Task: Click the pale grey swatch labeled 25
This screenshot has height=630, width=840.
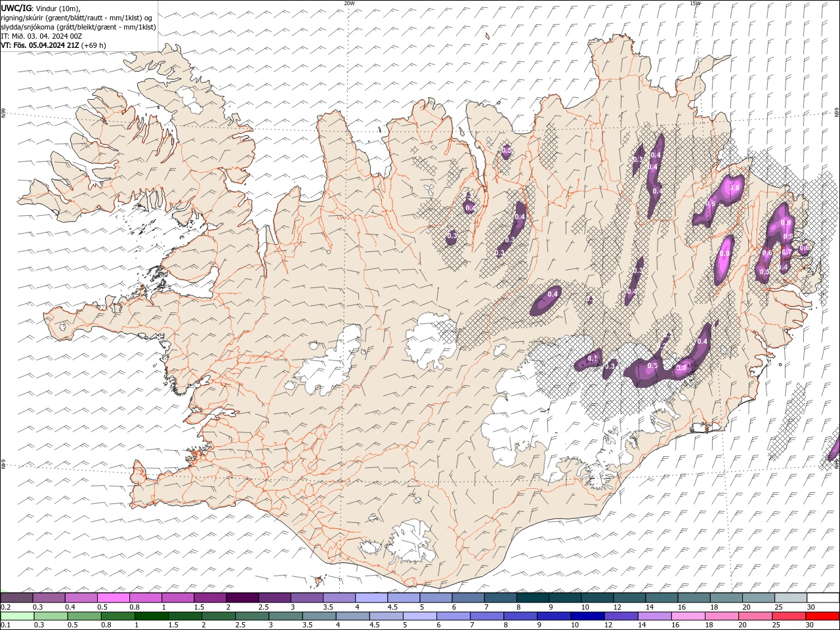Action: pos(790,597)
